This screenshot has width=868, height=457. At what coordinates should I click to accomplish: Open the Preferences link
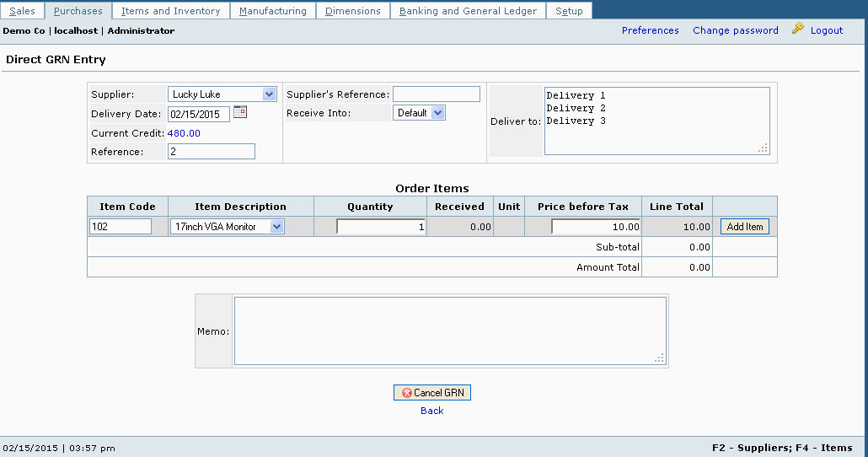[650, 30]
